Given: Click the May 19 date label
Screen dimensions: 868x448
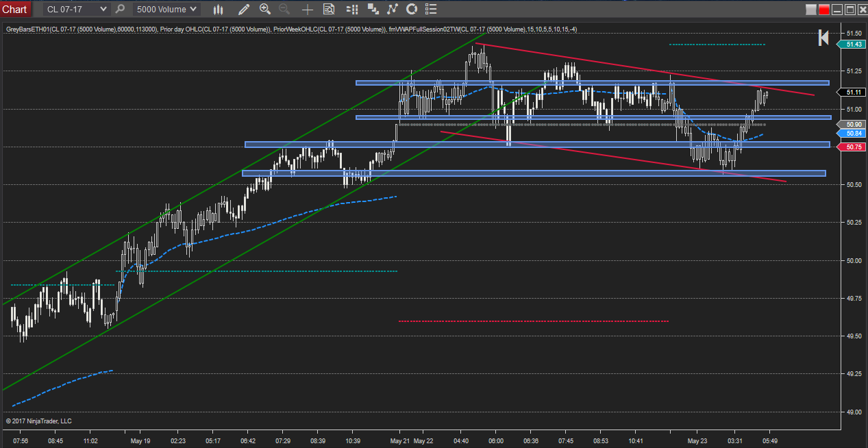Looking at the screenshot, I should [140, 440].
